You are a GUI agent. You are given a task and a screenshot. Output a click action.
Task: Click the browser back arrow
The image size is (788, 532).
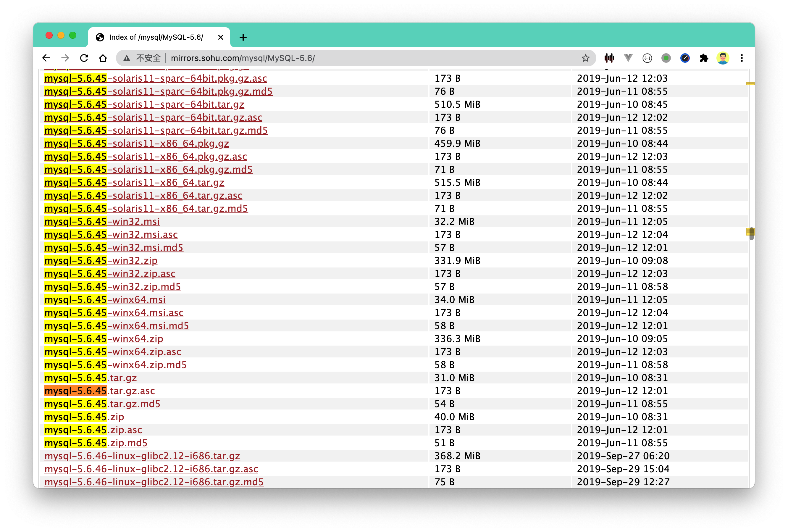pos(46,58)
